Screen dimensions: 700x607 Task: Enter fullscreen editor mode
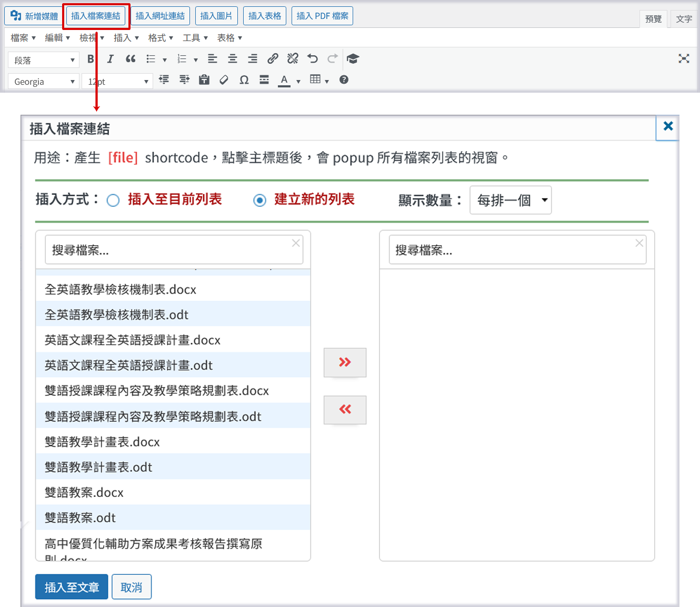(684, 59)
